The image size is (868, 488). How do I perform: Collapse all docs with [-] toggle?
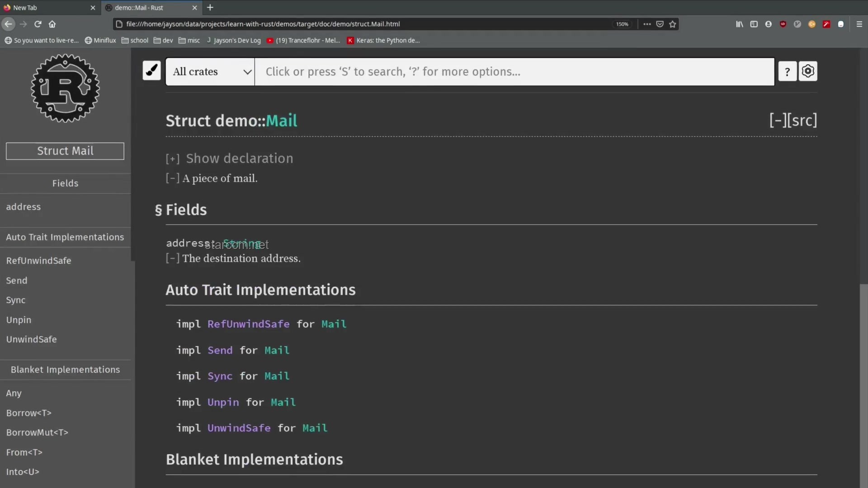(x=778, y=120)
